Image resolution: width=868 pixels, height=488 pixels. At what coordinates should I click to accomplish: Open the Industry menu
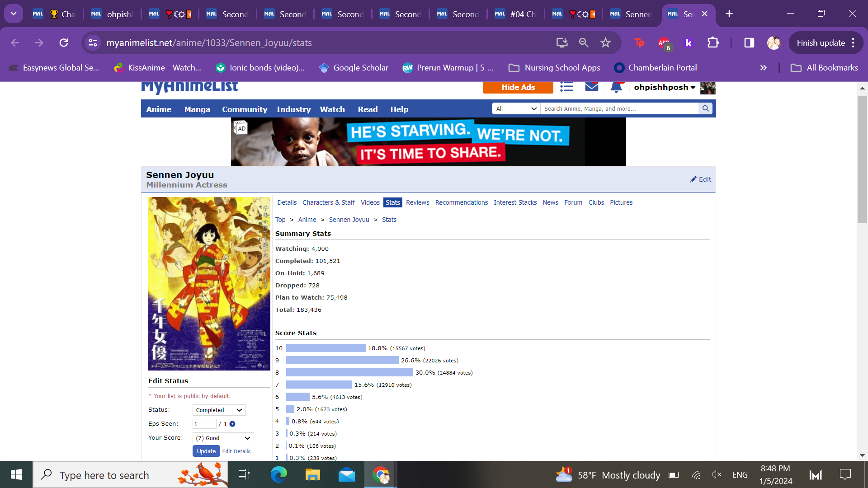(293, 109)
